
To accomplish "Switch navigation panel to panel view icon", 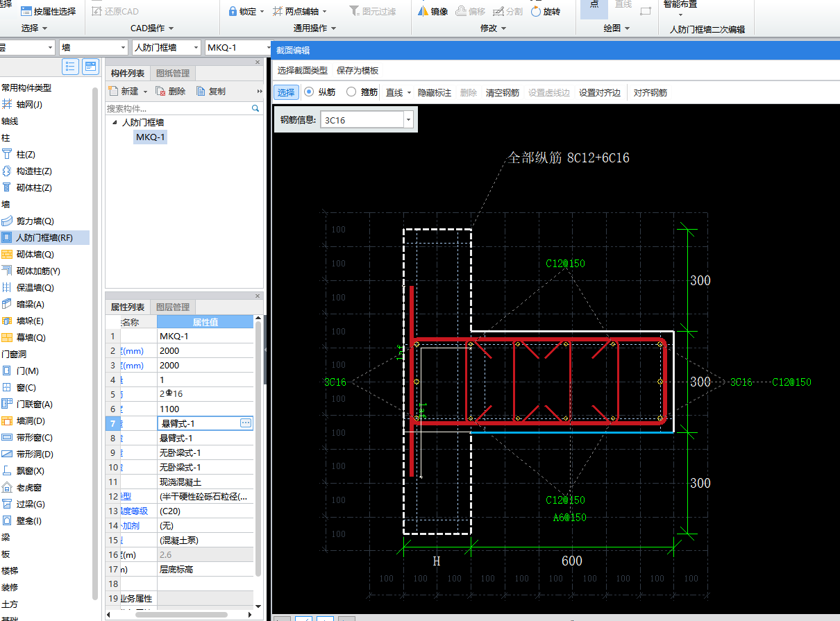I will (90, 66).
